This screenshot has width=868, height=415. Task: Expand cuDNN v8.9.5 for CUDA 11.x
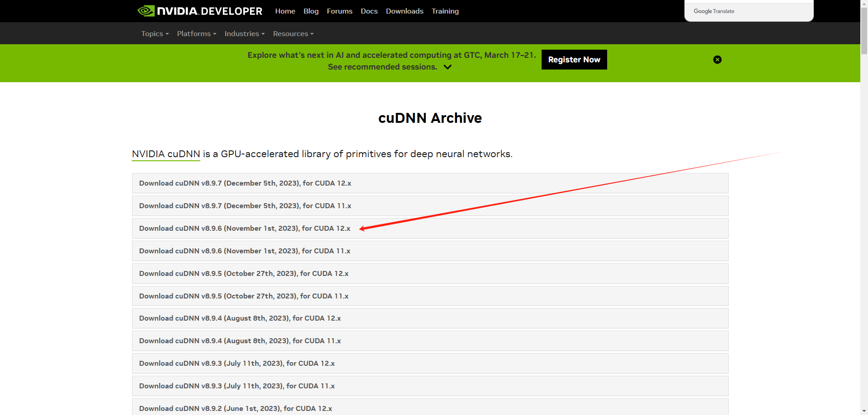[x=244, y=296]
